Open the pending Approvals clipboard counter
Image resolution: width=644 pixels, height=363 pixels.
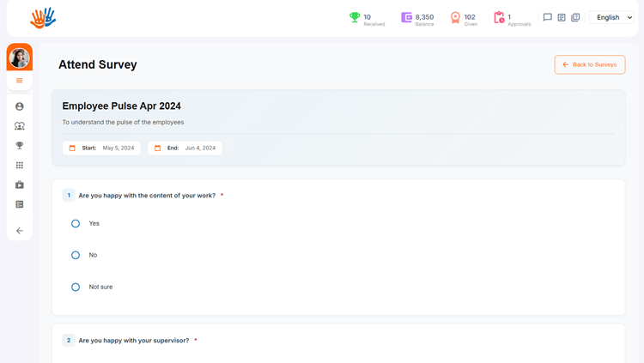coord(512,19)
